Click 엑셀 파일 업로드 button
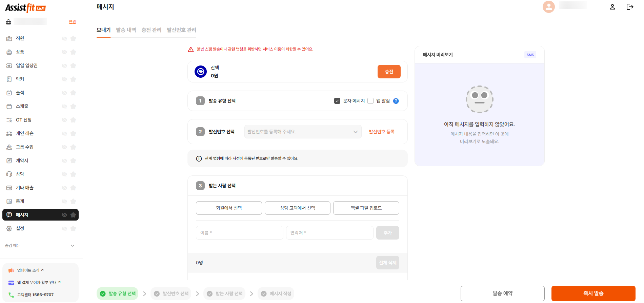This screenshot has height=303, width=644. tap(366, 208)
